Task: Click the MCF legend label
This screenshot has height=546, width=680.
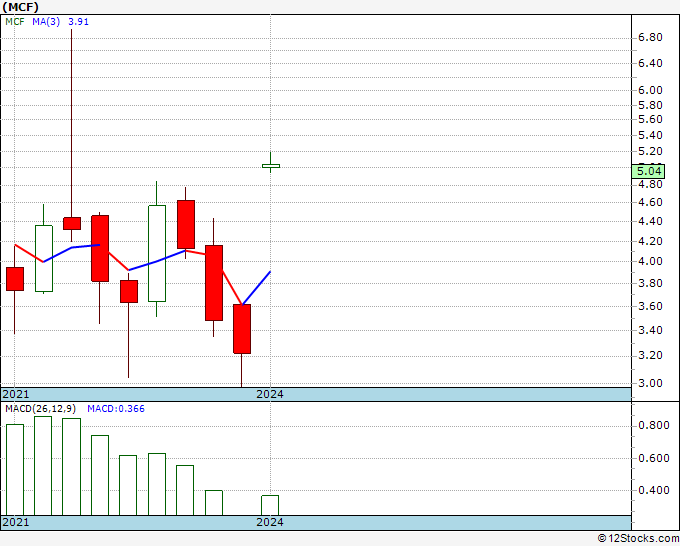Action: click(x=15, y=21)
